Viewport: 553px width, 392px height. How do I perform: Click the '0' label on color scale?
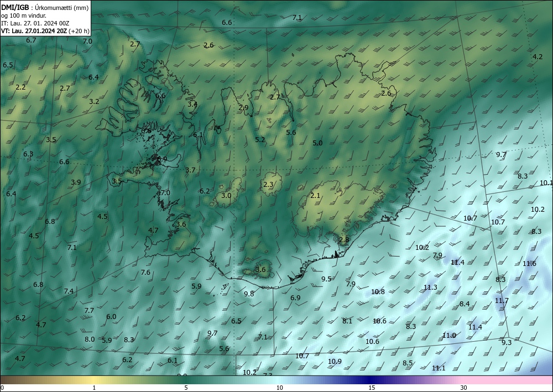pos(2,388)
